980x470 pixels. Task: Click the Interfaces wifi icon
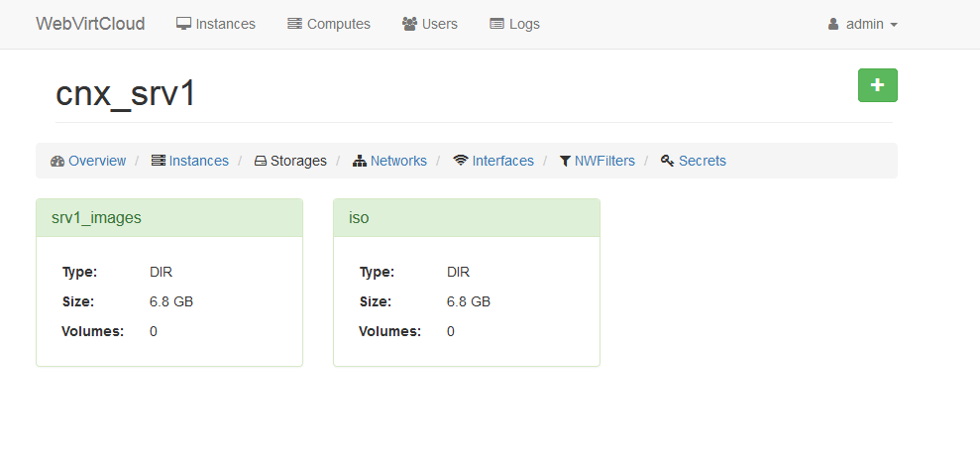[461, 161]
